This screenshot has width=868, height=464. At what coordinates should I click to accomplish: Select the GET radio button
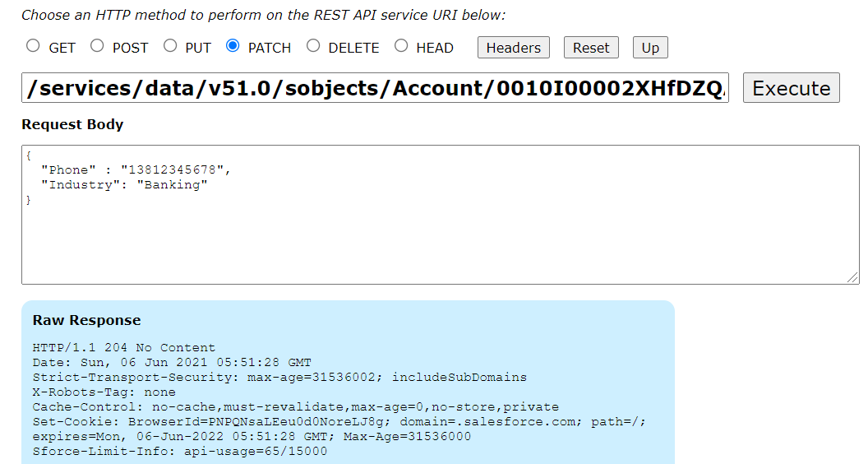tap(33, 46)
